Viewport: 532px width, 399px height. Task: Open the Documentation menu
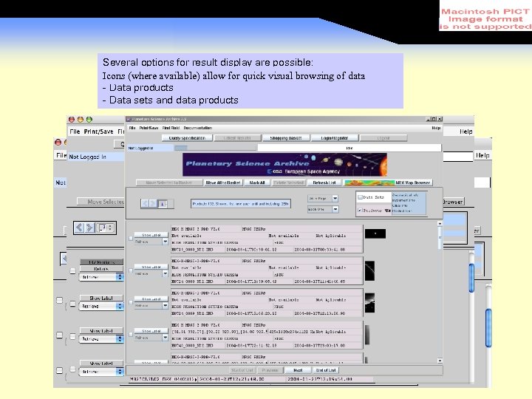198,128
